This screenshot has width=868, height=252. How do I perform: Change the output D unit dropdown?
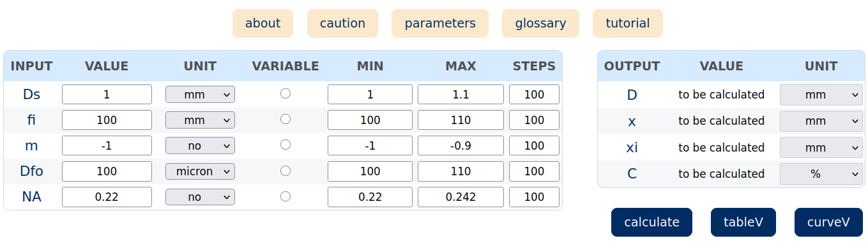[x=821, y=95]
